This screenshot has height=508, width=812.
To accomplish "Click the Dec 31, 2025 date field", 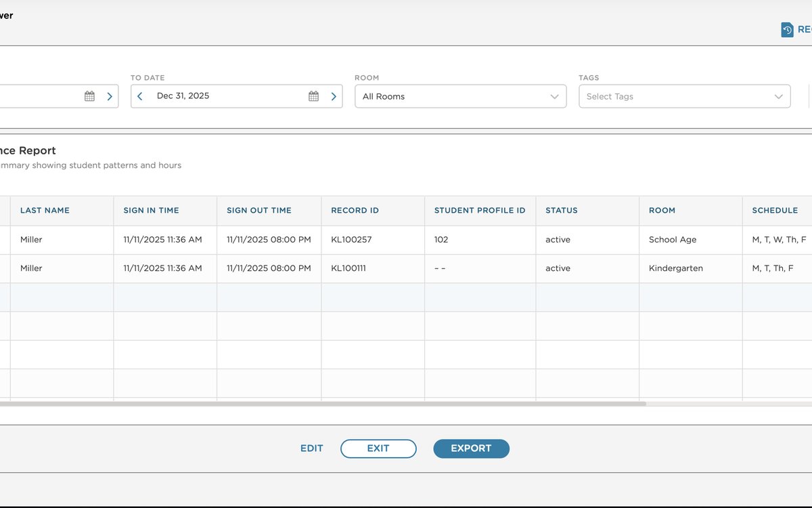I will point(237,96).
